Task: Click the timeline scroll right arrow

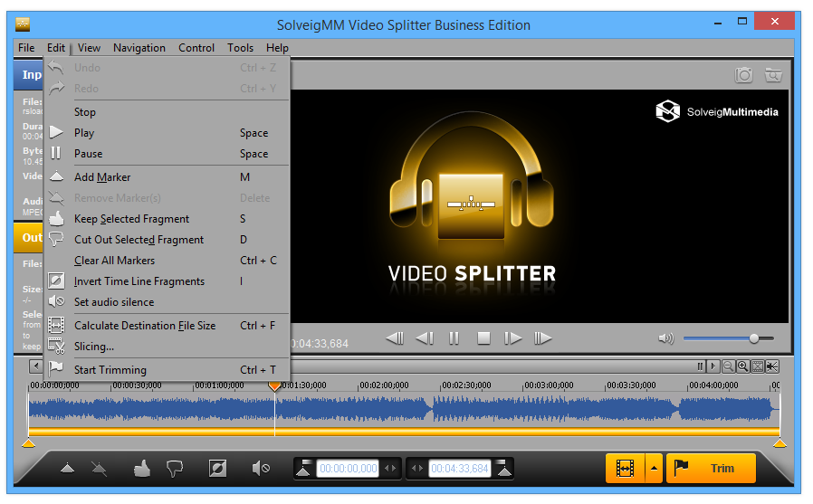Action: 713,366
